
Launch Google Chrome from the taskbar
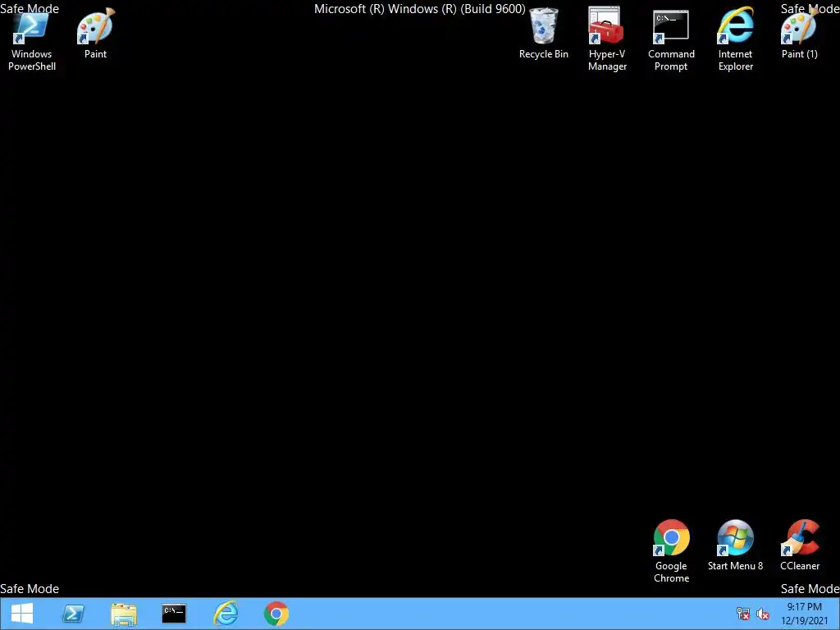click(276, 614)
